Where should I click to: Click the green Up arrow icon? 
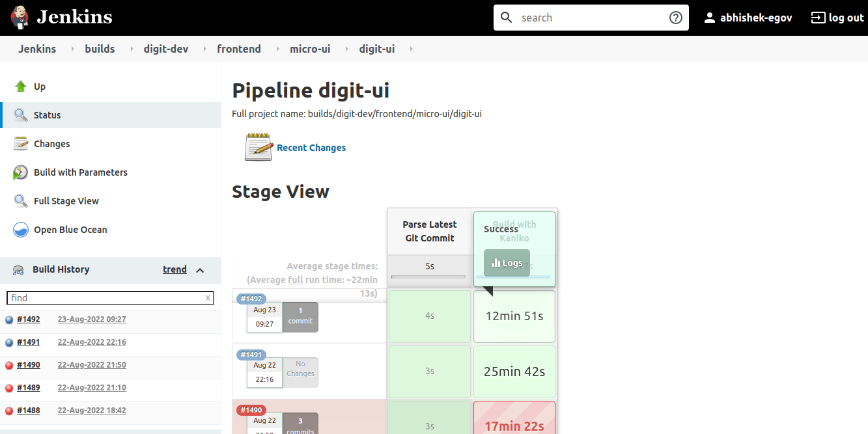[x=21, y=87]
